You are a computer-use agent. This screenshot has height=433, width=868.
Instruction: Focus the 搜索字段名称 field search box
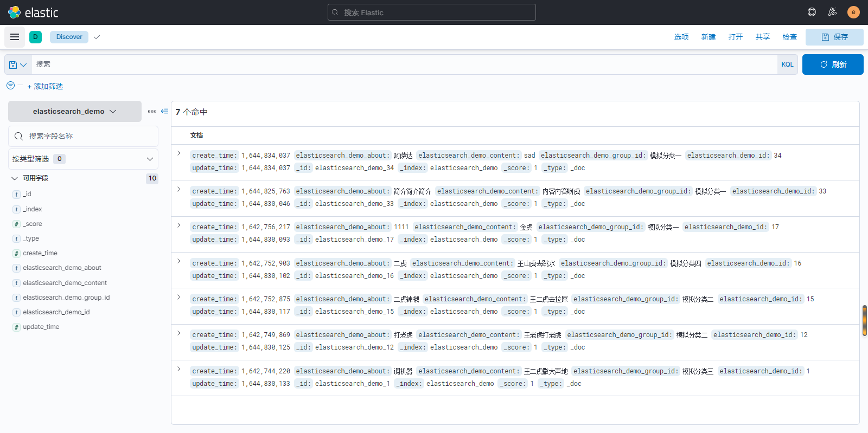[83, 136]
